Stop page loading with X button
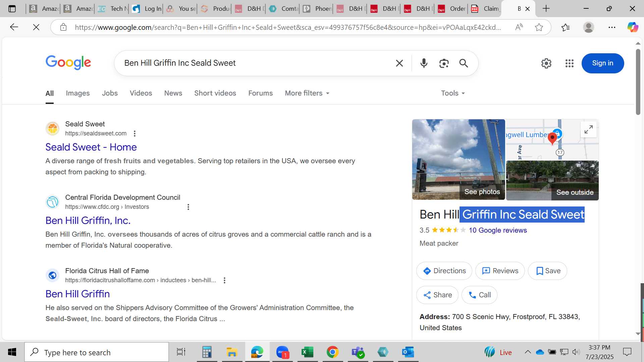 (36, 27)
